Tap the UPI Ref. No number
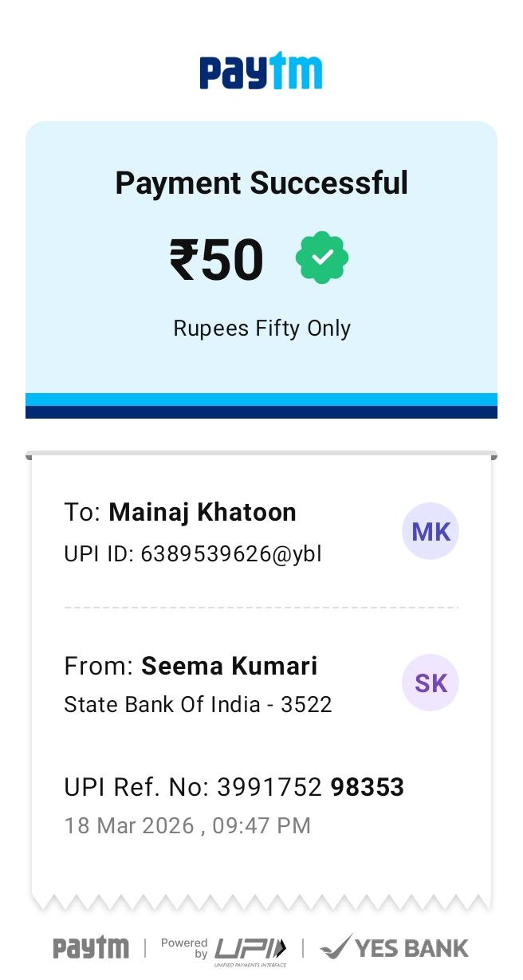Screen dimensions: 523x980 311,788
